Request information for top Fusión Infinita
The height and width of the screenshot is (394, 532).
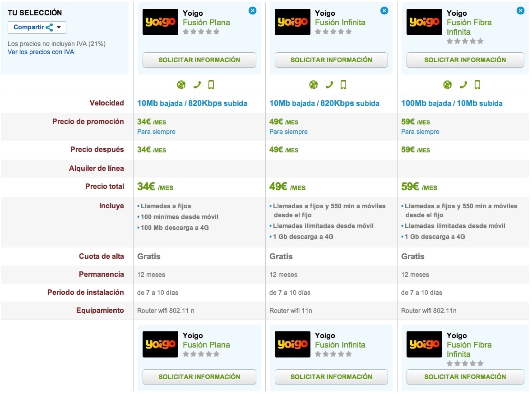331,60
